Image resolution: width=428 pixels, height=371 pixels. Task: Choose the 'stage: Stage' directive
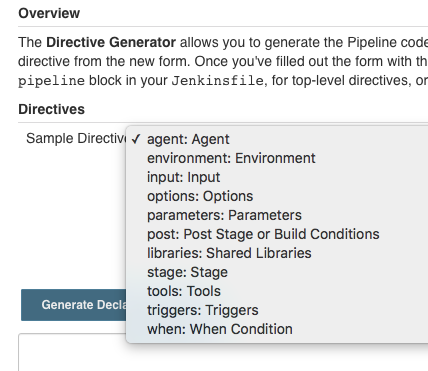(277, 272)
